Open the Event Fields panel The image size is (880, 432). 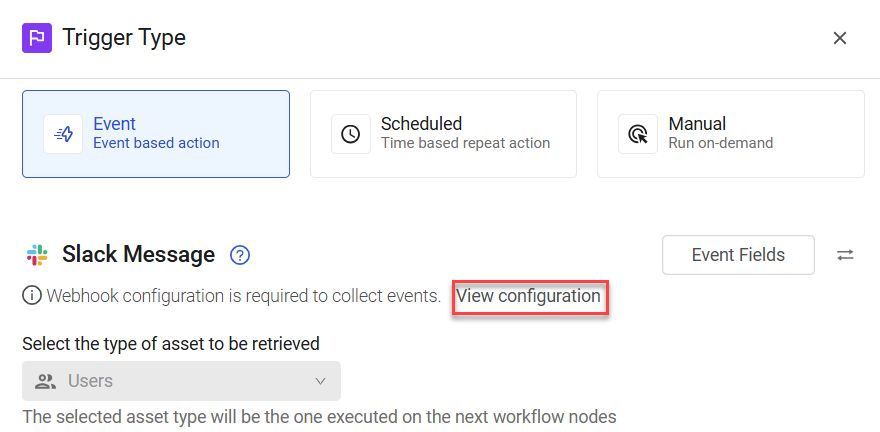[739, 255]
